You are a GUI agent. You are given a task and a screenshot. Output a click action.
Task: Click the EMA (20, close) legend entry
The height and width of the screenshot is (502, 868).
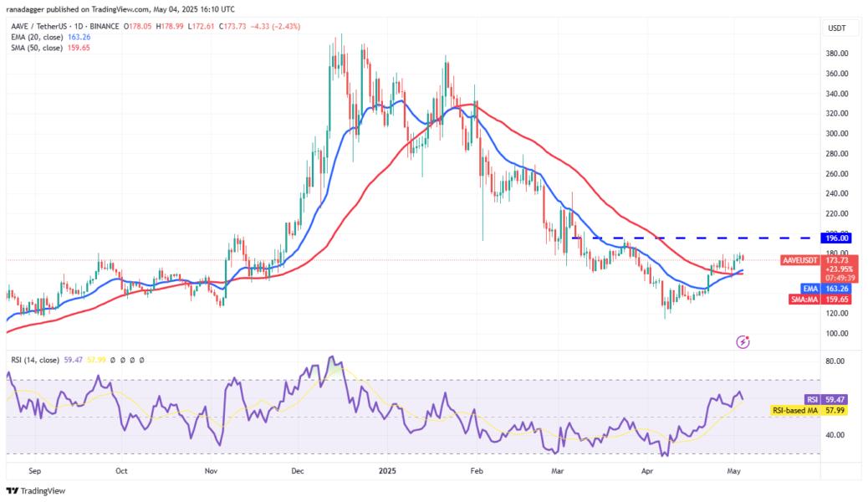pyautogui.click(x=50, y=37)
